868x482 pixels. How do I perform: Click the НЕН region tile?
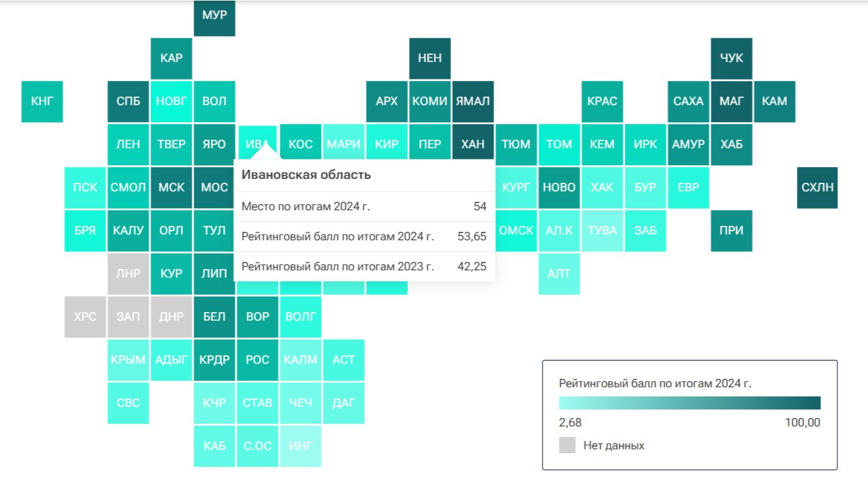click(429, 58)
